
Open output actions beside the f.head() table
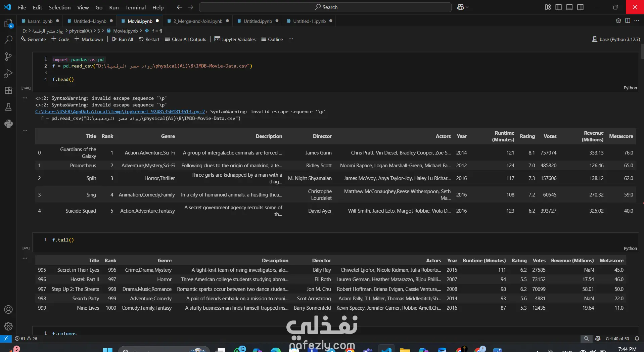pyautogui.click(x=25, y=131)
